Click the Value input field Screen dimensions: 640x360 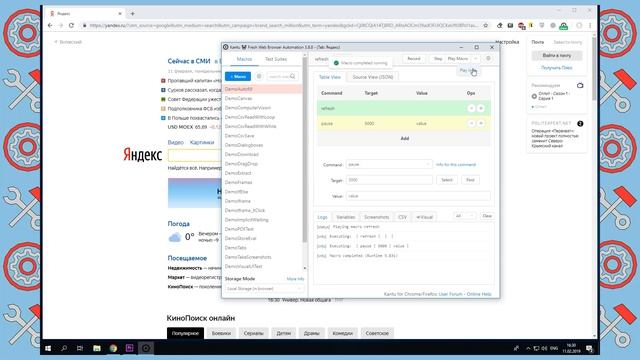coord(418,196)
